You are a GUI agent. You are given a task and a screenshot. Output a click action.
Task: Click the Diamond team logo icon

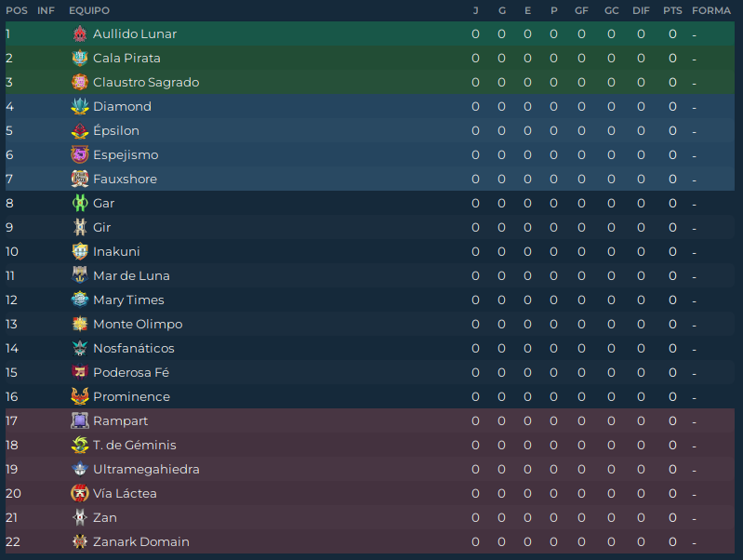pos(80,107)
